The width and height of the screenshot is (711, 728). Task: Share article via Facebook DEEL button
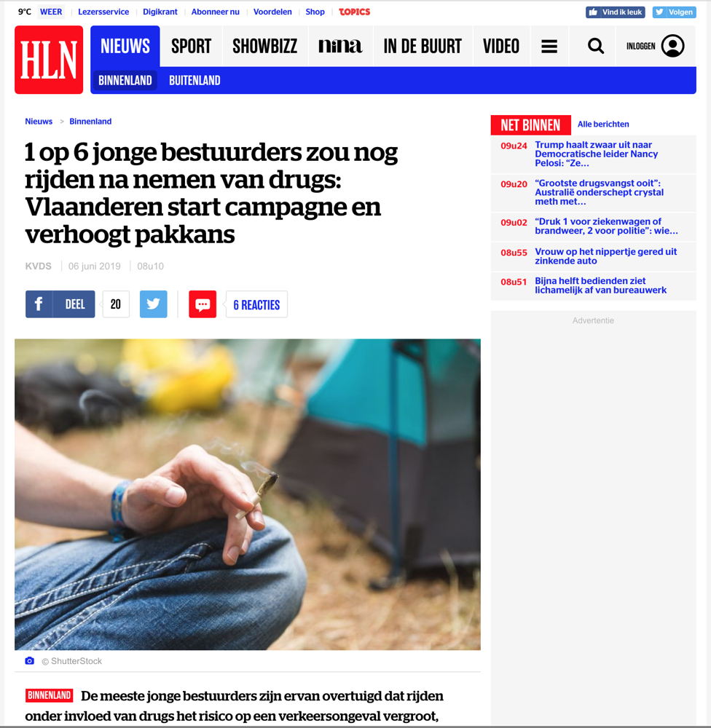60,304
